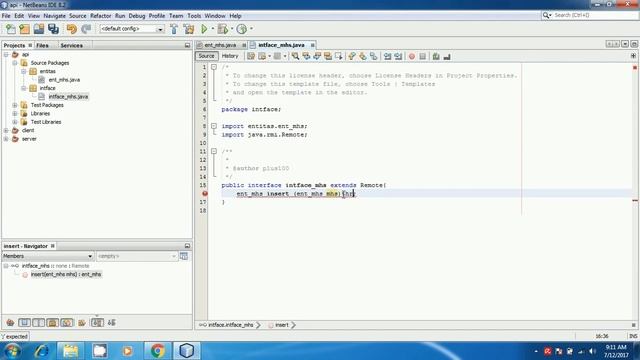Click insert breadcrumb in editor footer

[282, 325]
